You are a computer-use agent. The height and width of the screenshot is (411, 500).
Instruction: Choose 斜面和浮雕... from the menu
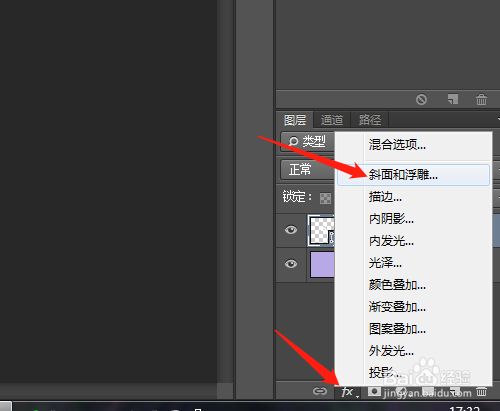413,174
